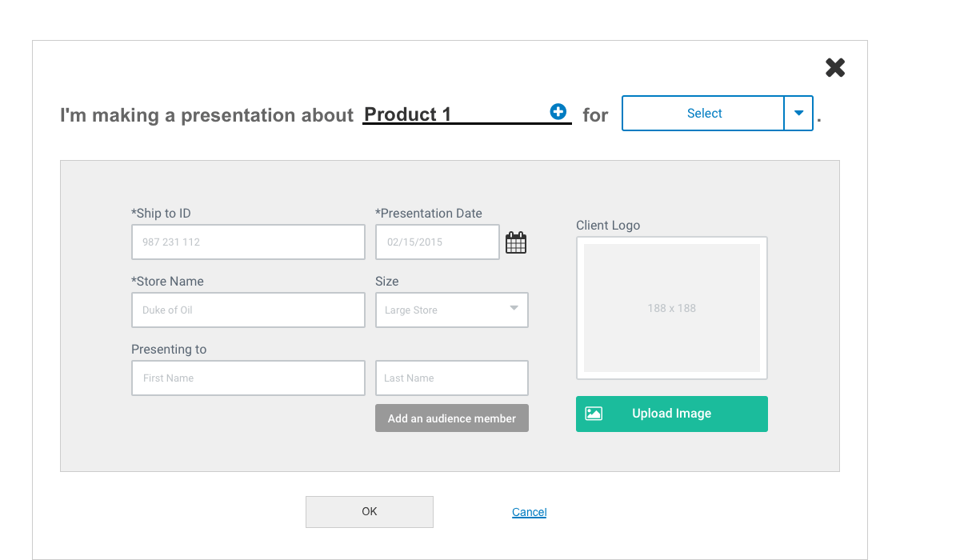Close the presentation dialog with the X icon
The height and width of the screenshot is (560, 968).
[x=835, y=68]
